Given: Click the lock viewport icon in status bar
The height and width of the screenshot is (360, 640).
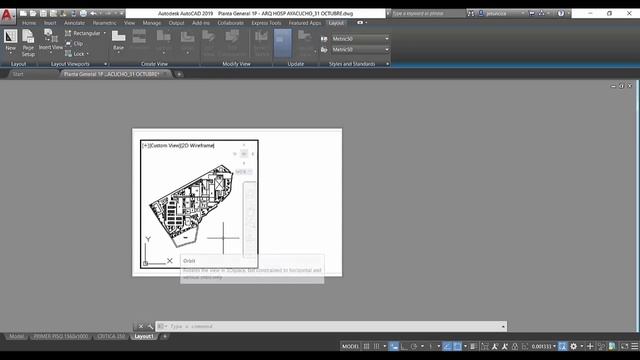Looking at the screenshot, I should click(515, 347).
